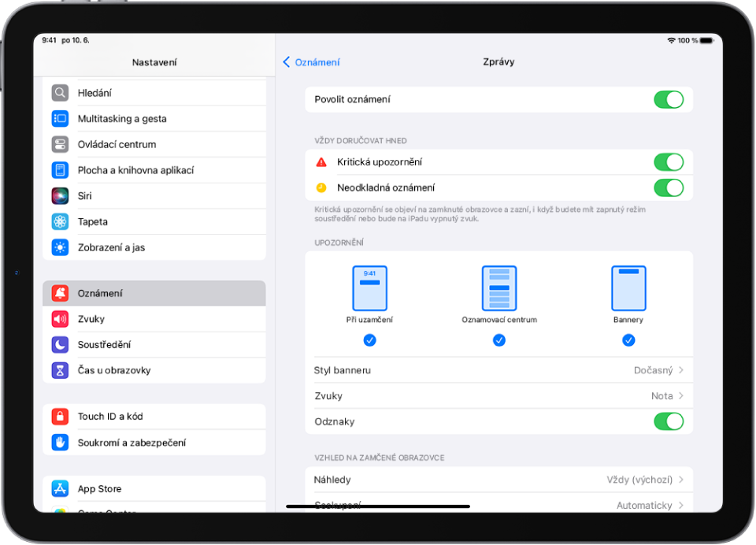
Task: Select Soustředění in sidebar
Action: pos(154,344)
